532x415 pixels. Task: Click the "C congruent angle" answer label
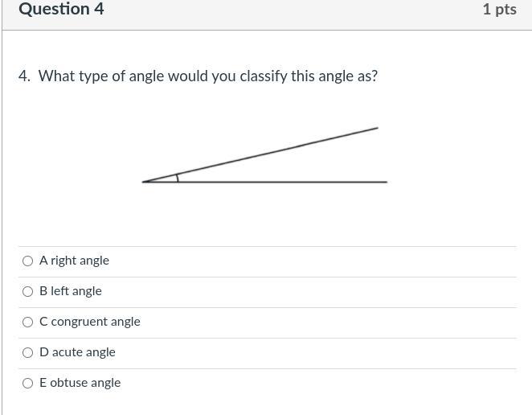pyautogui.click(x=90, y=322)
